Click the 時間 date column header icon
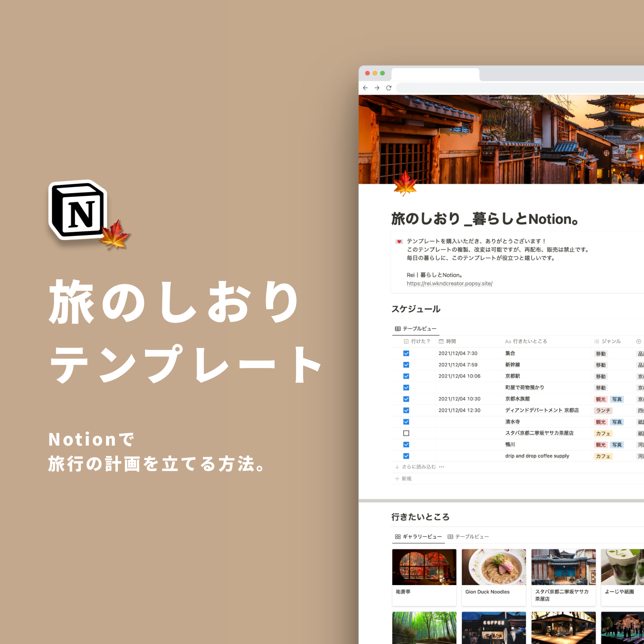Screen dimensions: 644x644 tap(441, 341)
